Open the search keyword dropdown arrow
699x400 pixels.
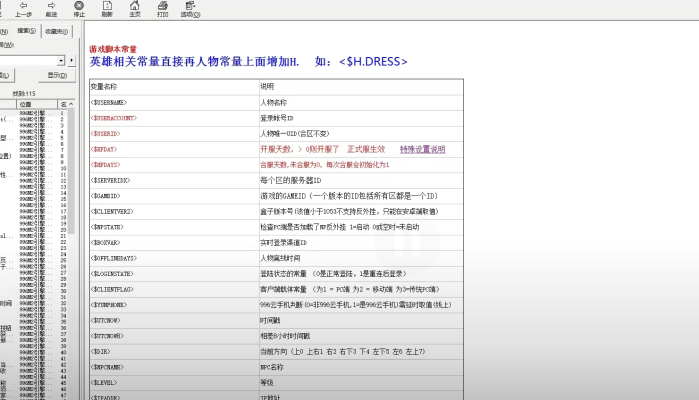coord(62,60)
